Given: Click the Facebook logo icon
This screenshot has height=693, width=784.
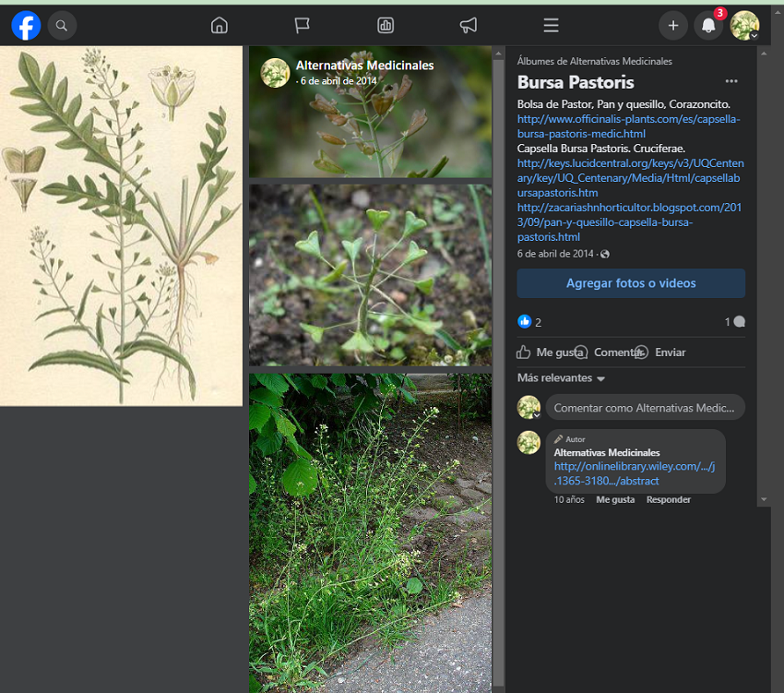Looking at the screenshot, I should pyautogui.click(x=26, y=26).
